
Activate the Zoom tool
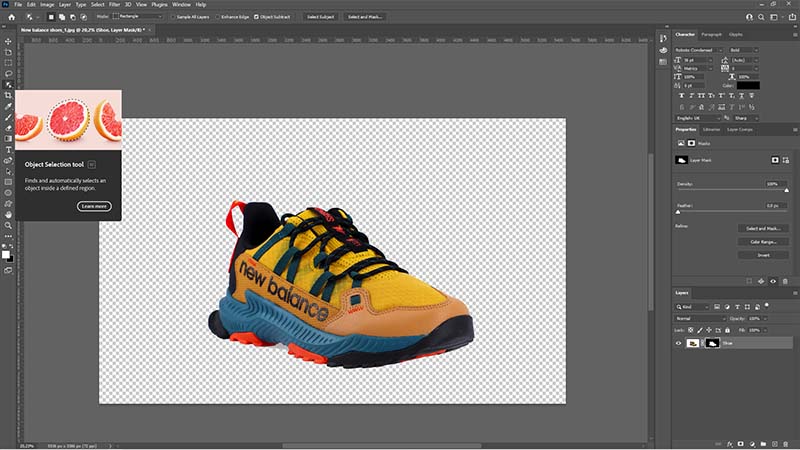pos(8,226)
